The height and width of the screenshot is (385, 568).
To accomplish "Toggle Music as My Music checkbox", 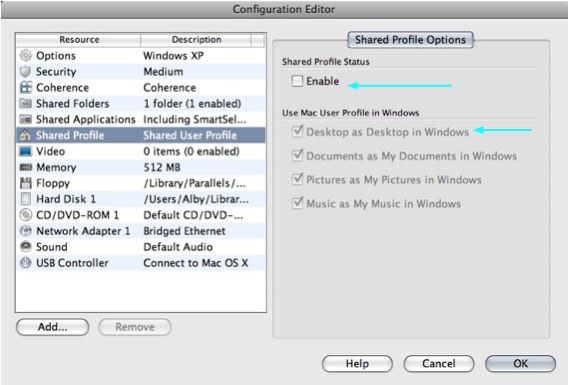I will (x=297, y=203).
